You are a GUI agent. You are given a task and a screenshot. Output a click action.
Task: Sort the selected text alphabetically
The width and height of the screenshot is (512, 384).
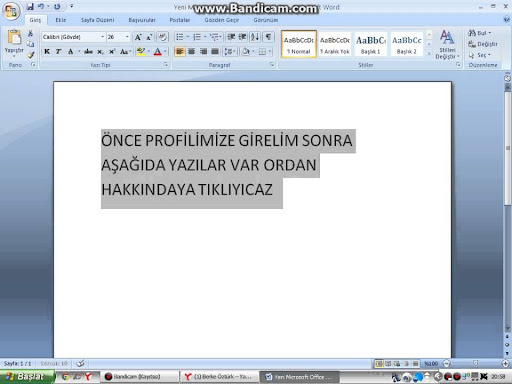coord(255,37)
